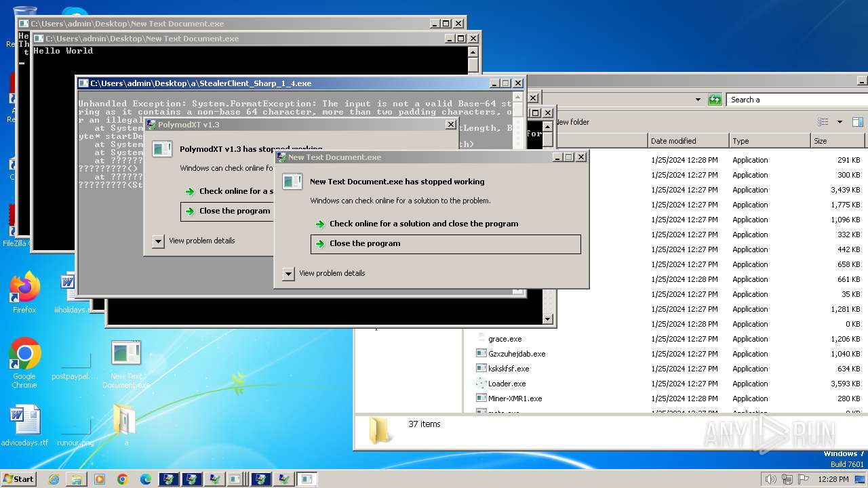Image resolution: width=868 pixels, height=488 pixels.
Task: Click the green refresh button in Explorer
Action: tap(715, 100)
